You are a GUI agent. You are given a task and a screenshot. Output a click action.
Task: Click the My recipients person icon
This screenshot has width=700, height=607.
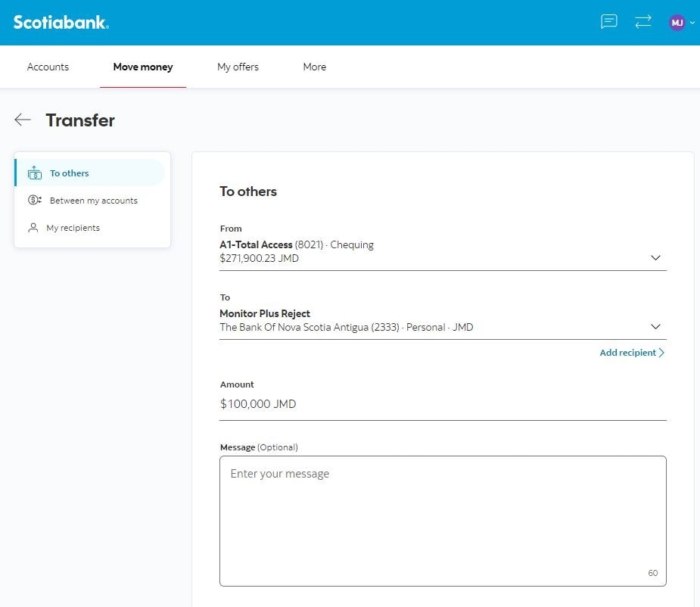click(x=33, y=228)
